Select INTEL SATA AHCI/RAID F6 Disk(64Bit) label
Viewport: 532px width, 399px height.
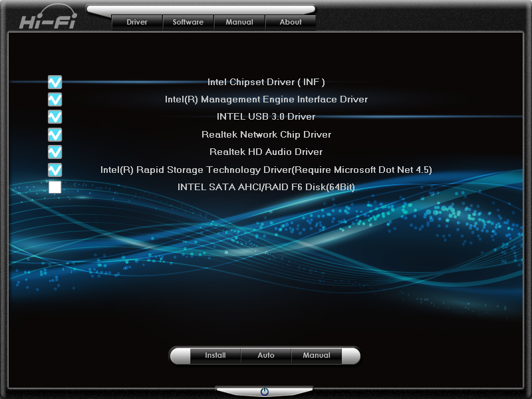pyautogui.click(x=266, y=187)
